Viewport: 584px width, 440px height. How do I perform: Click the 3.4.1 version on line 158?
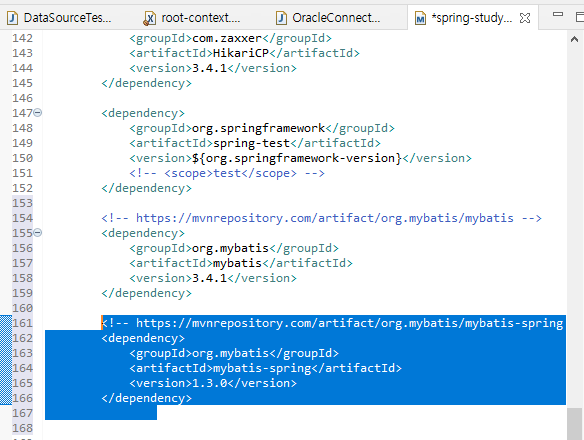(x=209, y=278)
